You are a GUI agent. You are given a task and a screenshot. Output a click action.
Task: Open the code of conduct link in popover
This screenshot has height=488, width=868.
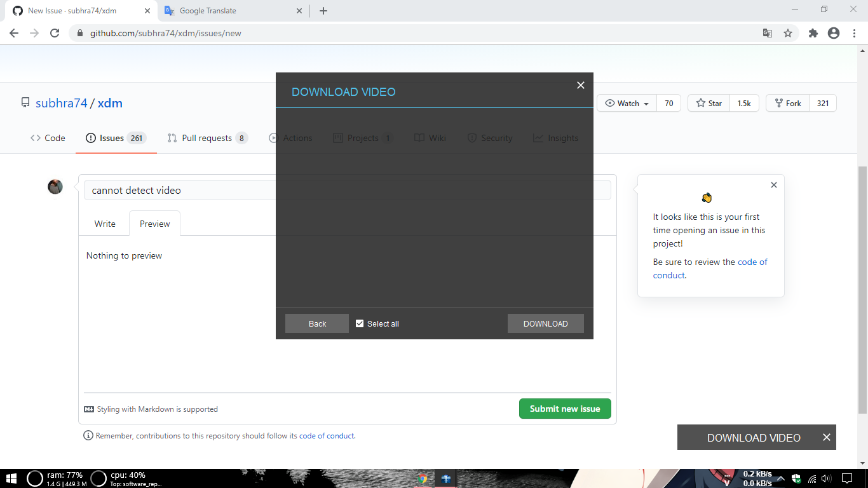710,268
